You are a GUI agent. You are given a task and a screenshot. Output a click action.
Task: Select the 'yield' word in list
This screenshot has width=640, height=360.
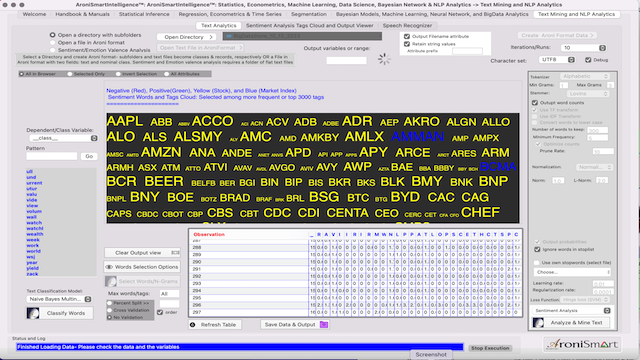coord(32,268)
